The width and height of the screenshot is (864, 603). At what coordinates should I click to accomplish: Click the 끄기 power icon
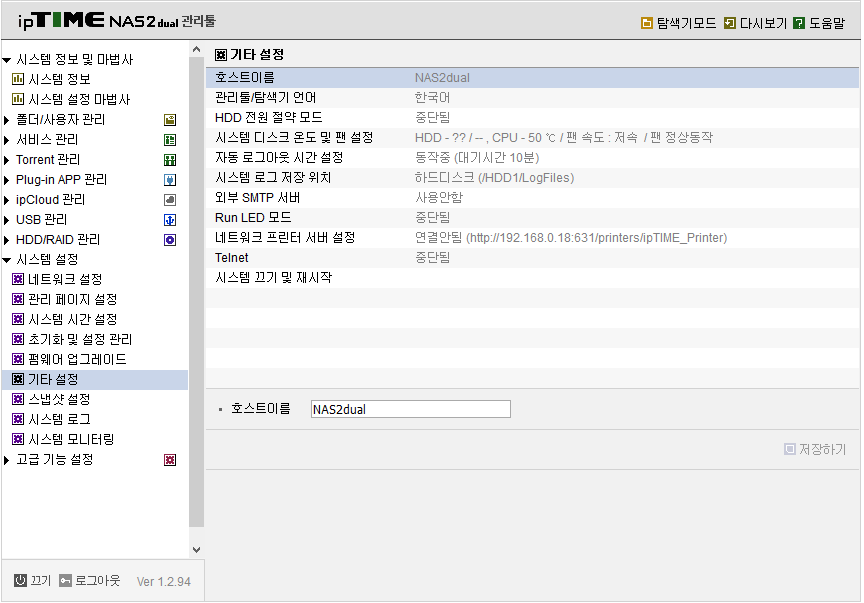[x=20, y=580]
